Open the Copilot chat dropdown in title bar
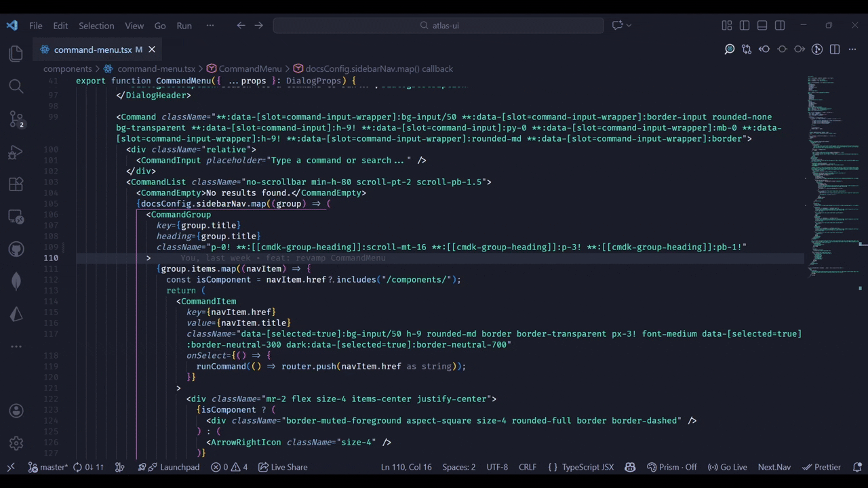This screenshot has height=488, width=868. click(x=629, y=26)
